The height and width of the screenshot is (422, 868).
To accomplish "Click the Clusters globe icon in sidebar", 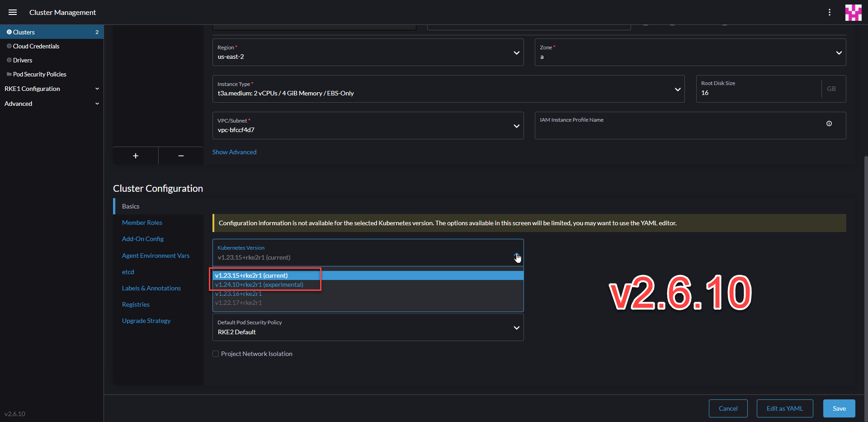I will (8, 32).
